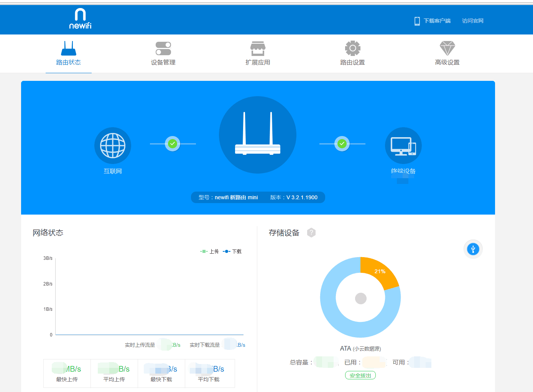
Task: Click the blue USB storage icon
Action: click(473, 249)
